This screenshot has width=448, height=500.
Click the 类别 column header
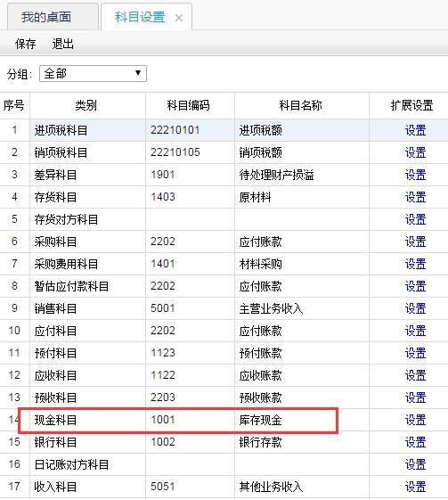[87, 105]
